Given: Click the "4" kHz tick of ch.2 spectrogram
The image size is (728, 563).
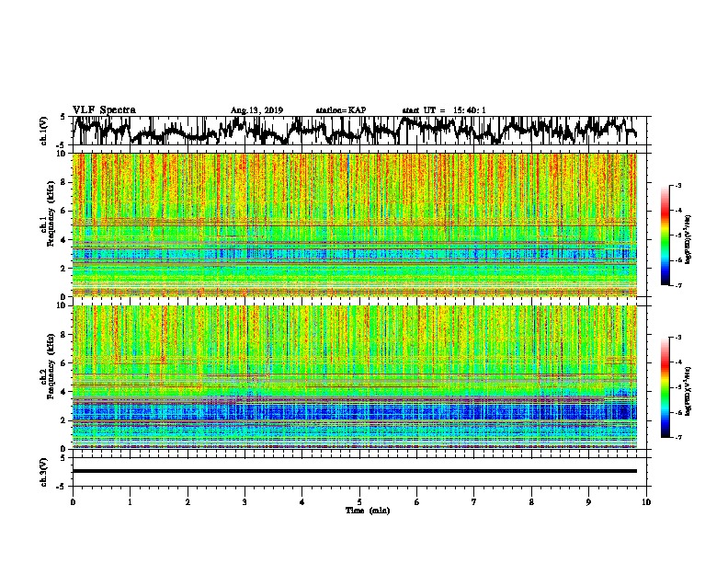Looking at the screenshot, I should tap(64, 392).
